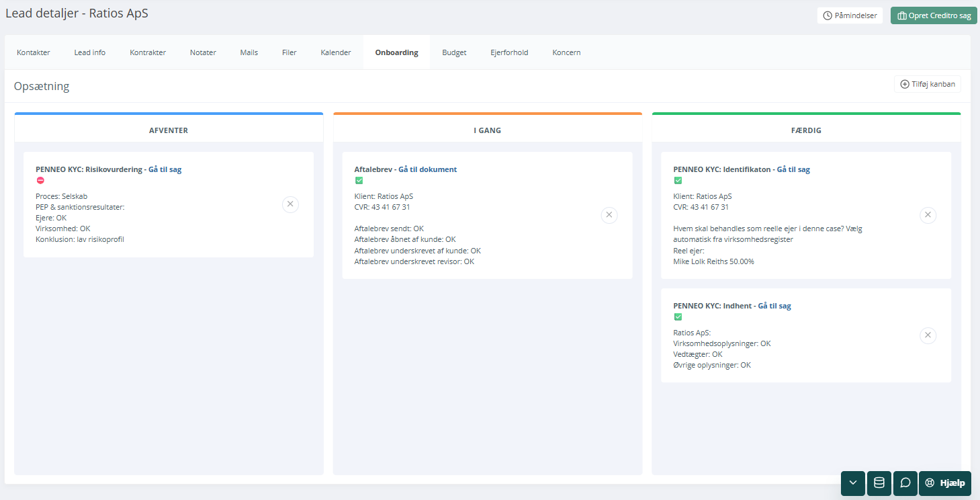Add a kanban with Tilføj kanban
This screenshot has height=500, width=980.
tap(927, 84)
